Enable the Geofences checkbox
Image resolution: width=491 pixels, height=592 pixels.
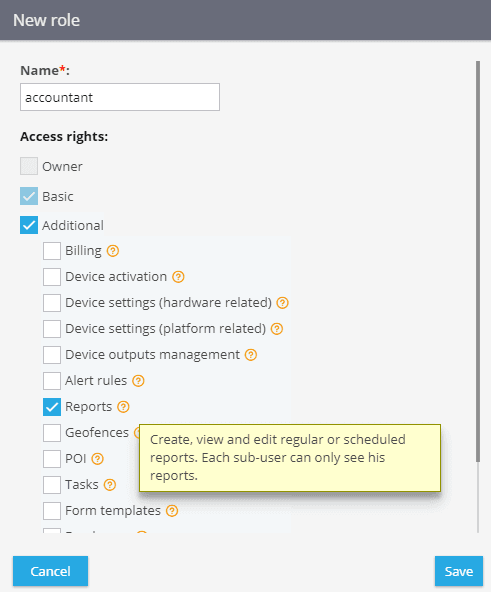tap(52, 433)
